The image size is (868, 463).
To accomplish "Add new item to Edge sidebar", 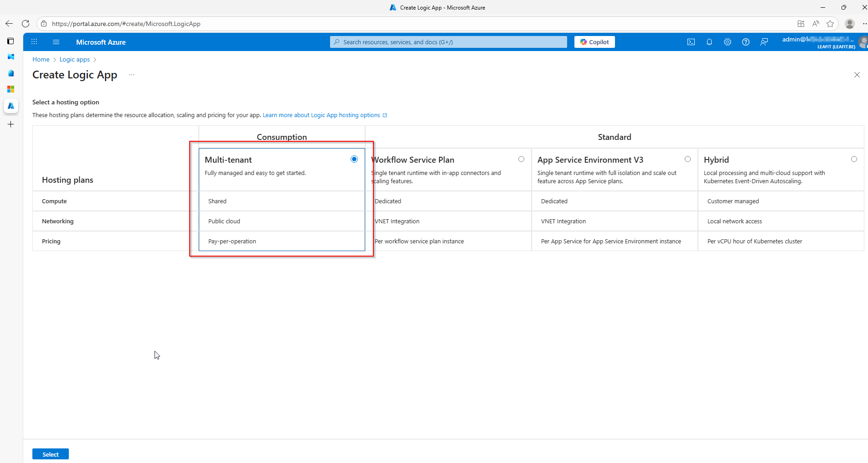I will pyautogui.click(x=11, y=124).
